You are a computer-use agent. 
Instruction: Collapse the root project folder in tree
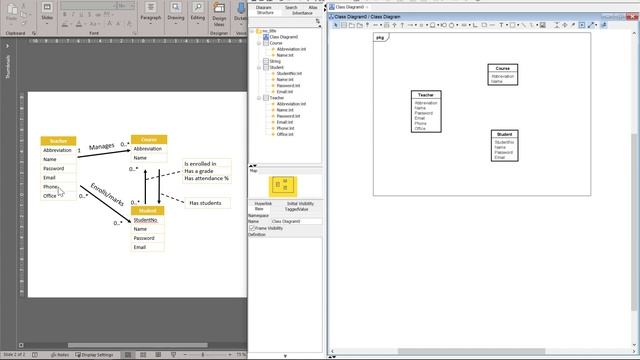(x=252, y=31)
